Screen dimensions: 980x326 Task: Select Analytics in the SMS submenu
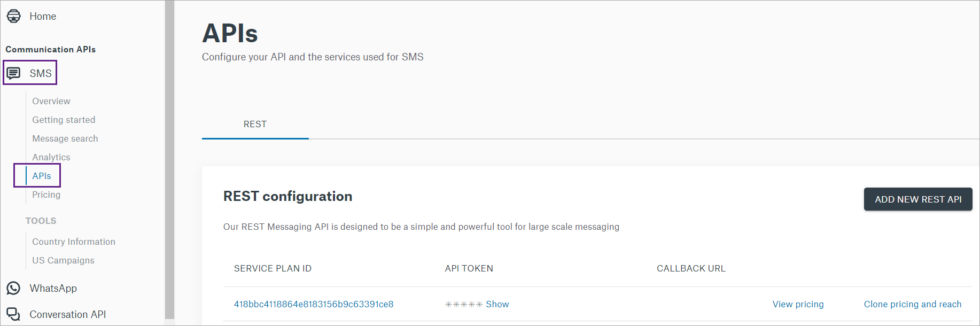point(51,157)
